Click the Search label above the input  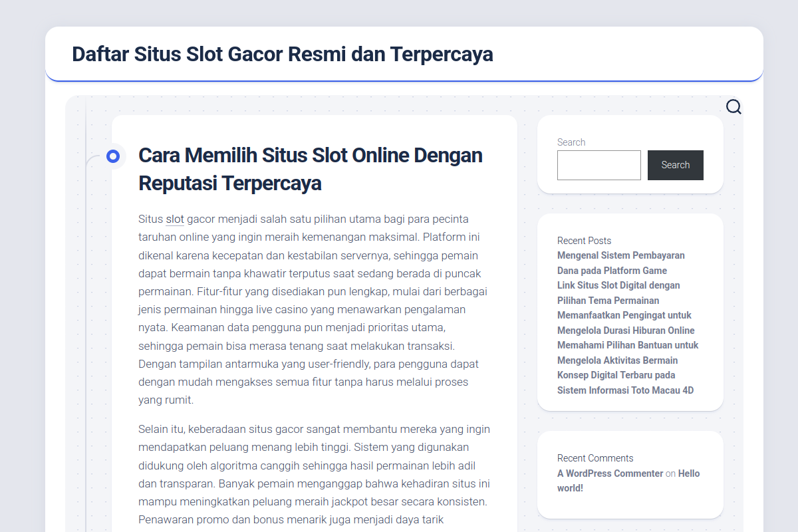[x=571, y=142]
